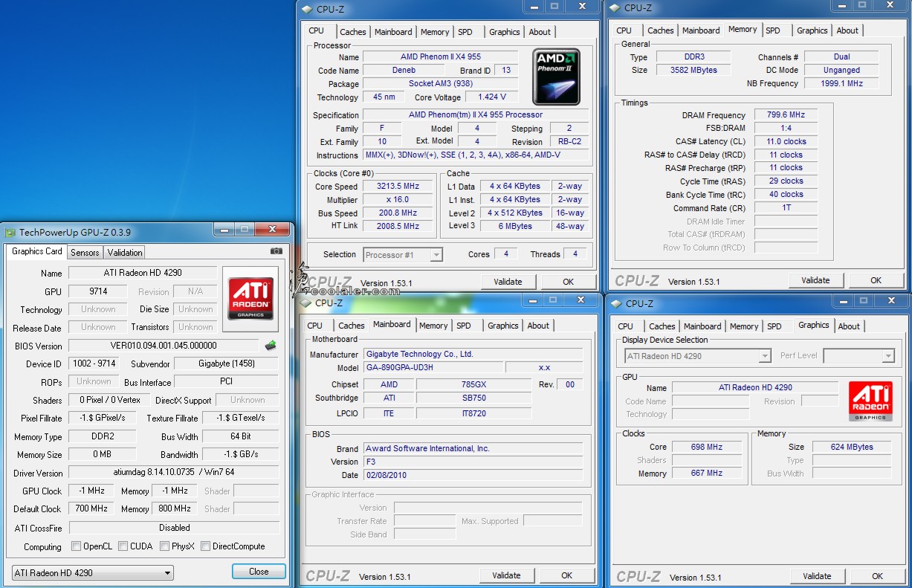Image resolution: width=912 pixels, height=588 pixels.
Task: Click the title icon of the CPU-Z graphics window
Action: (616, 303)
